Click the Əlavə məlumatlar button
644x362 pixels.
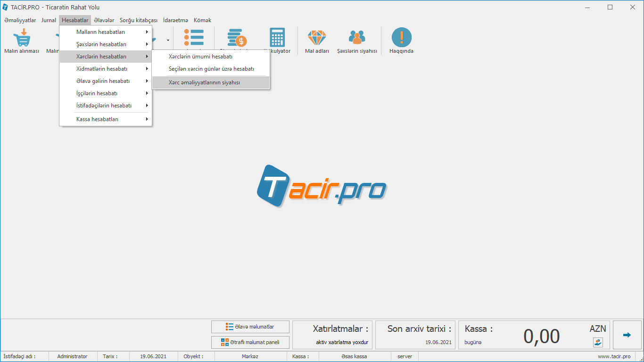click(250, 327)
